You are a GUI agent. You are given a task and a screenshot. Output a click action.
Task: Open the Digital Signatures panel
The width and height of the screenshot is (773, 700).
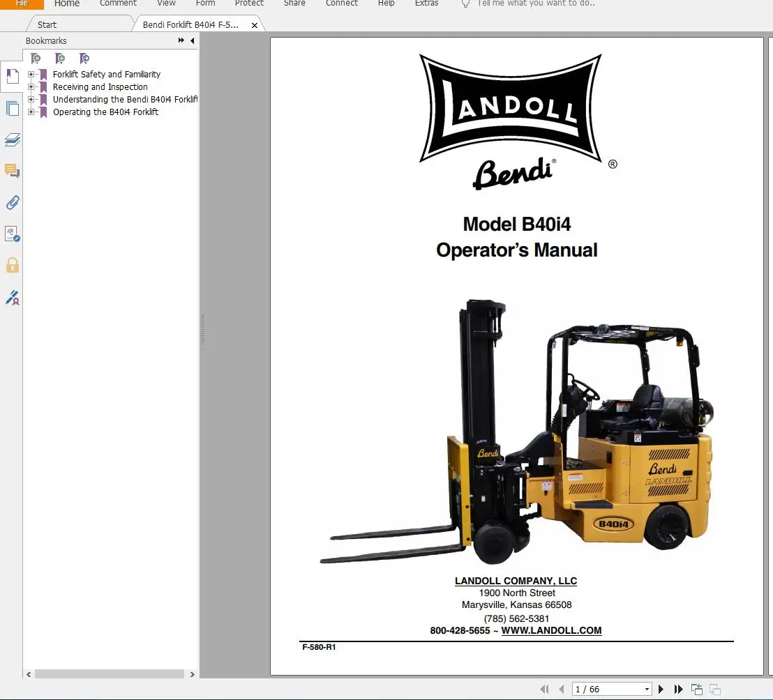point(12,298)
